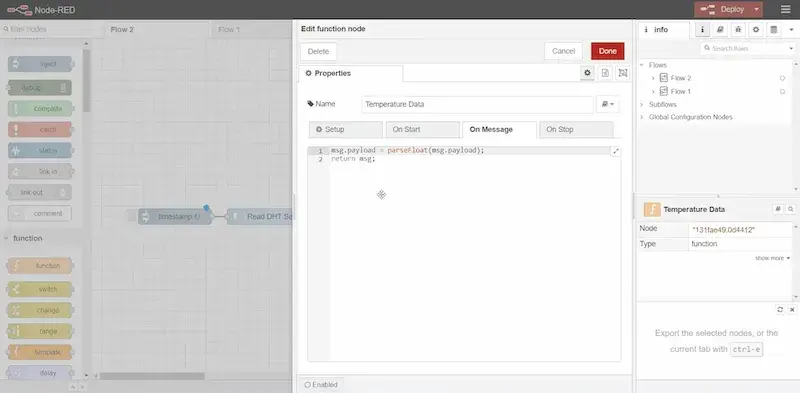Open the sidebar tabs dropdown arrow
800x393 pixels.
point(791,30)
